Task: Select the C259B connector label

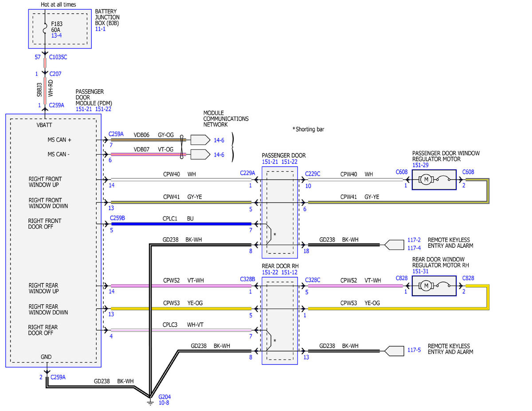Action: [x=117, y=218]
